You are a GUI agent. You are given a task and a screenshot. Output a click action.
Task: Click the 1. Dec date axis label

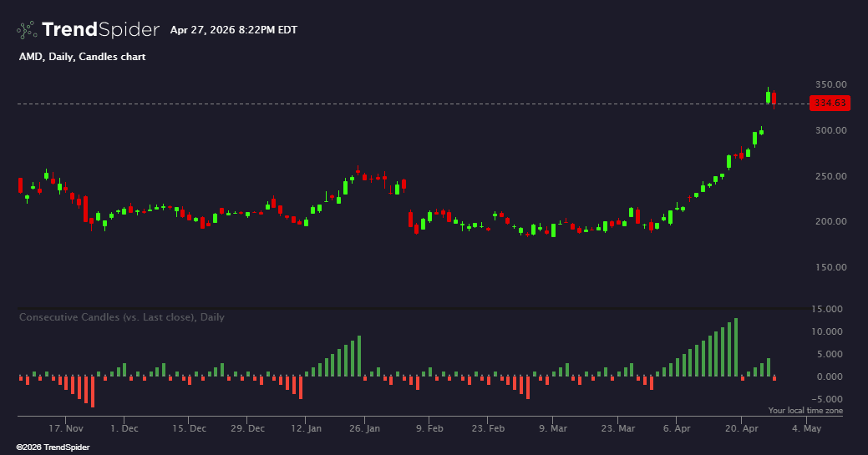[124, 428]
